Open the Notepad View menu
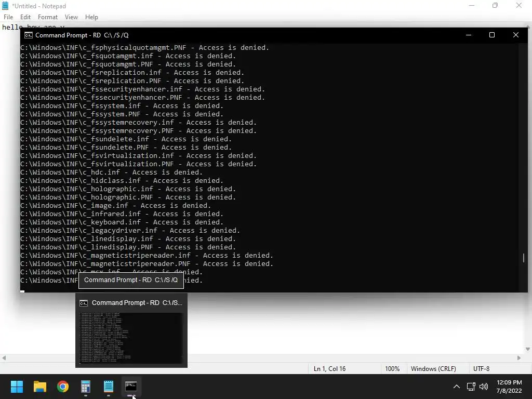This screenshot has width=532, height=399. coord(71,17)
